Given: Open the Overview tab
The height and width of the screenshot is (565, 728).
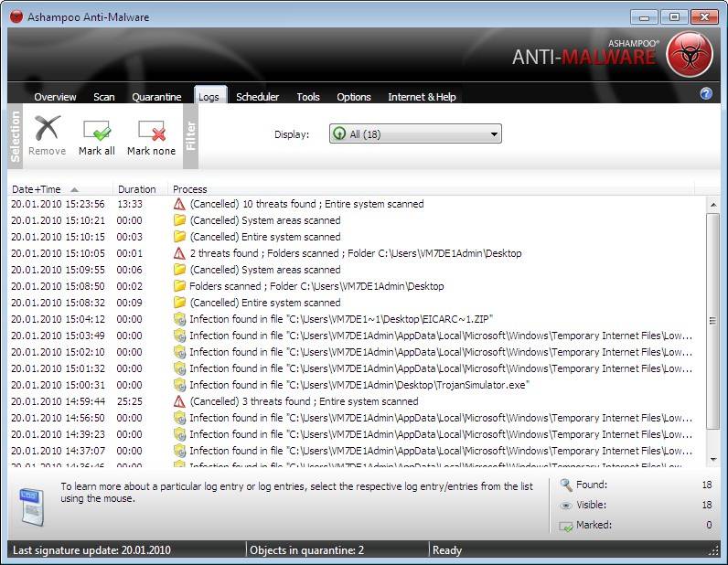Looking at the screenshot, I should click(55, 97).
